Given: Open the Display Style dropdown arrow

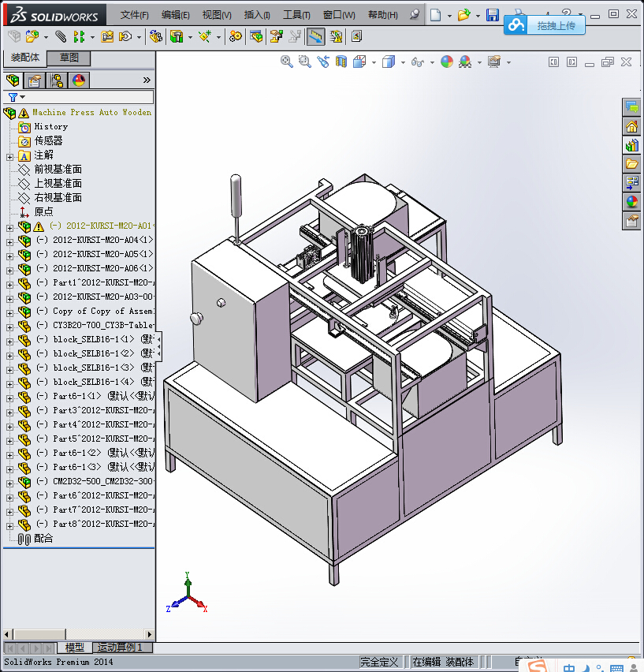Looking at the screenshot, I should pyautogui.click(x=403, y=62).
